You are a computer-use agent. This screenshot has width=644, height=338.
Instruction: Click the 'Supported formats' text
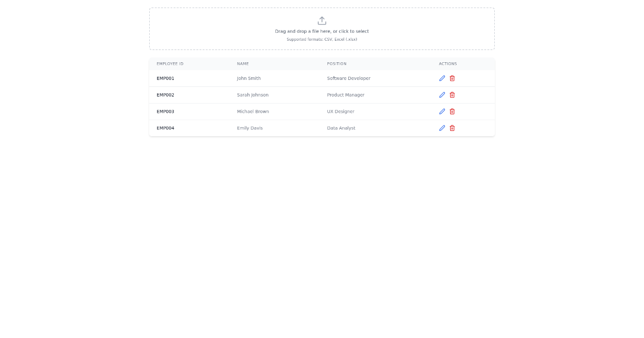(322, 39)
